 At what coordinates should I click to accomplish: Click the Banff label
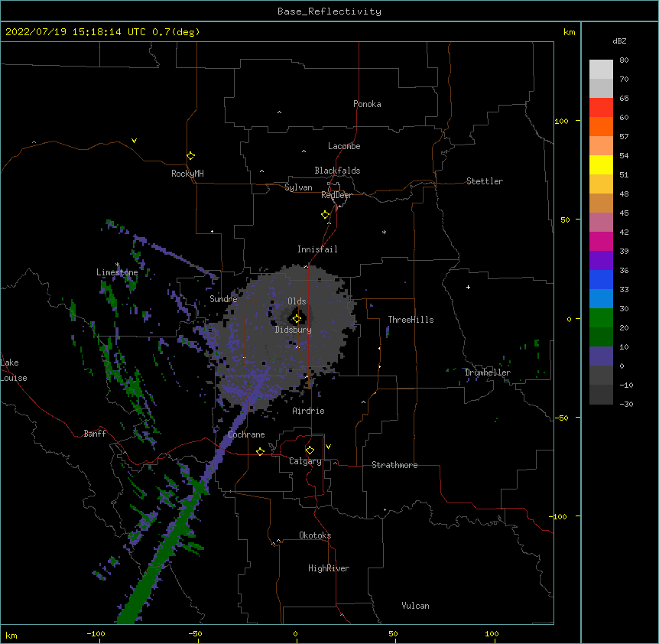(x=95, y=434)
